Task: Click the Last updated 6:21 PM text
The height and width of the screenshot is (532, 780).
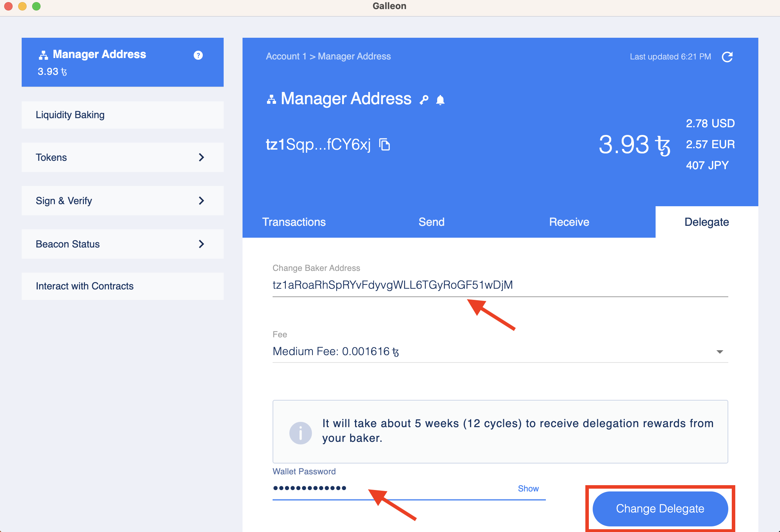Action: (670, 57)
